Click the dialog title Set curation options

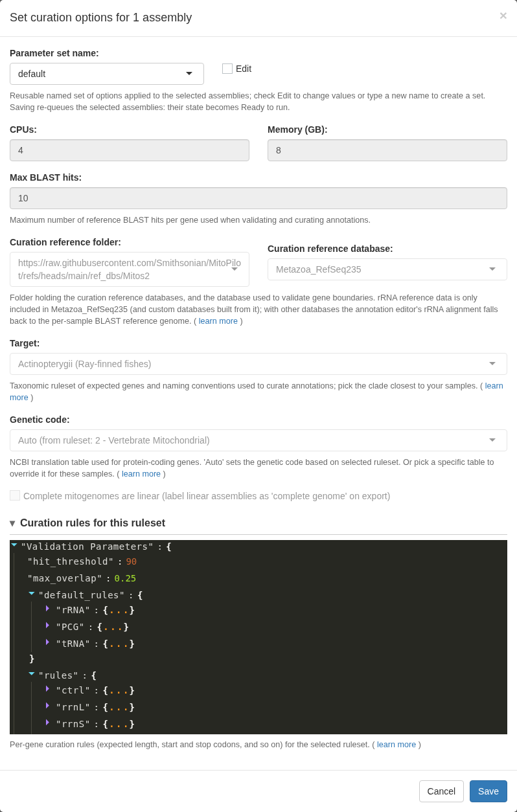[x=101, y=17]
